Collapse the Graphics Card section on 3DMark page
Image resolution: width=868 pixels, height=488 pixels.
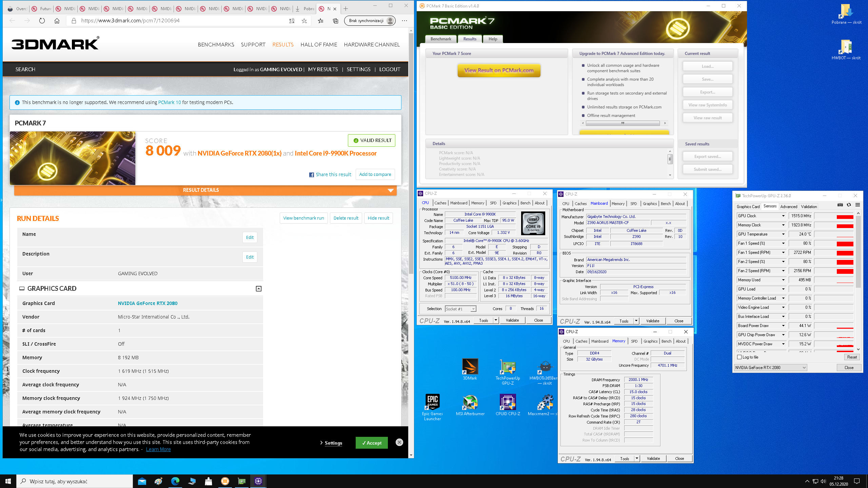tap(258, 289)
